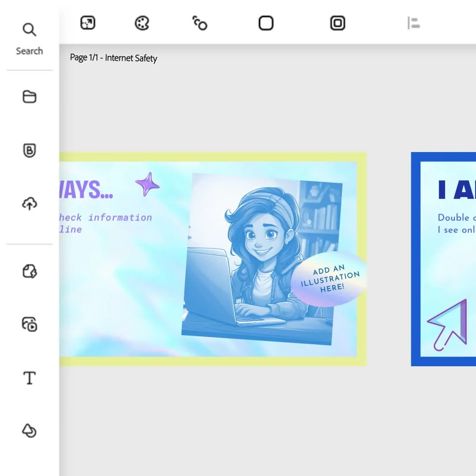Image resolution: width=476 pixels, height=476 pixels.
Task: Click the border style icon
Action: (338, 23)
